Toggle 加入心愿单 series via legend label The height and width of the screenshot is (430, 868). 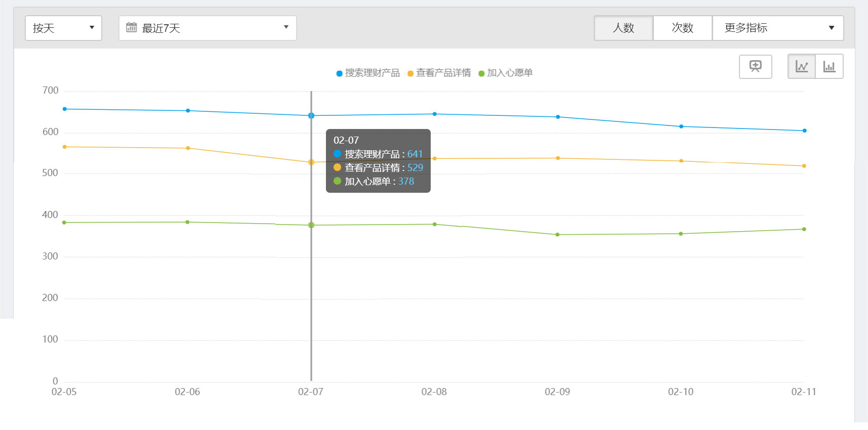[x=509, y=73]
